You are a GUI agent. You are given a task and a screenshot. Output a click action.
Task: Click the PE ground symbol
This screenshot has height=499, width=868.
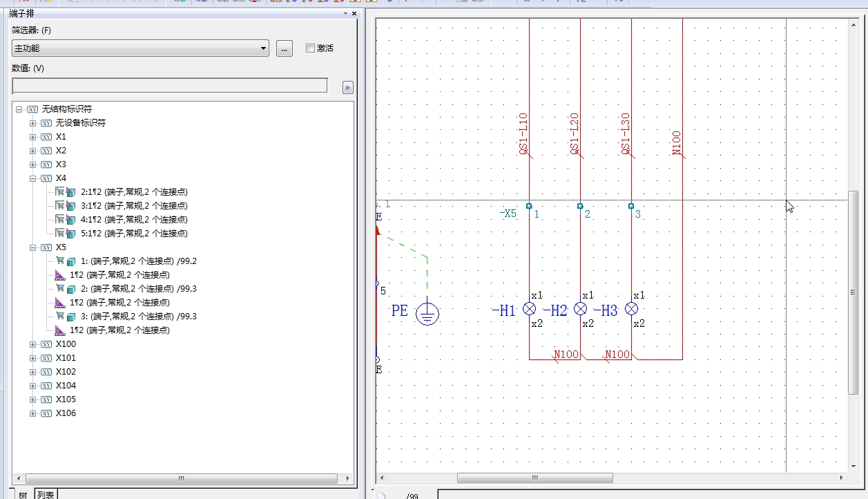(427, 314)
